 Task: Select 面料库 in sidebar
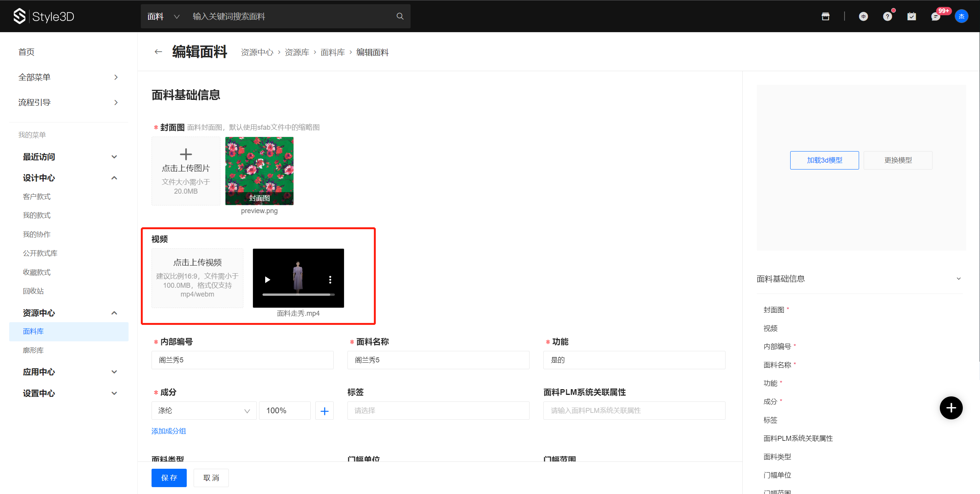point(69,331)
